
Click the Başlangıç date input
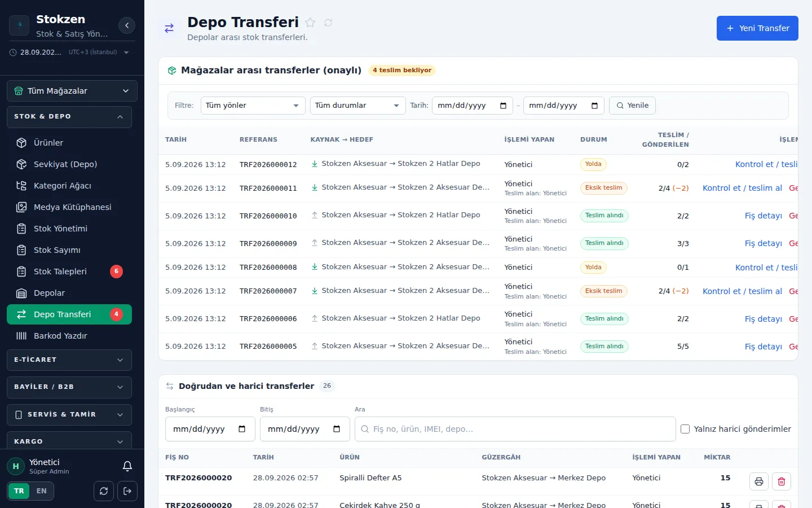pos(210,429)
